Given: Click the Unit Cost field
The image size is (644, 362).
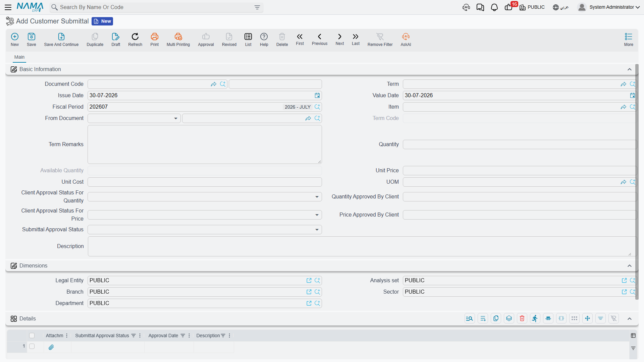Looking at the screenshot, I should [205, 182].
